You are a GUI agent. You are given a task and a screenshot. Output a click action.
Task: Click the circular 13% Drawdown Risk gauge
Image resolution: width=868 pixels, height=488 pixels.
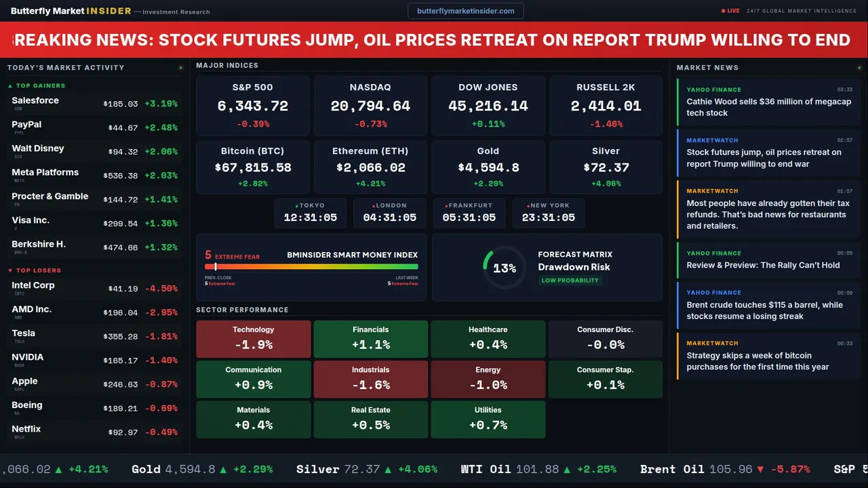[x=505, y=268]
